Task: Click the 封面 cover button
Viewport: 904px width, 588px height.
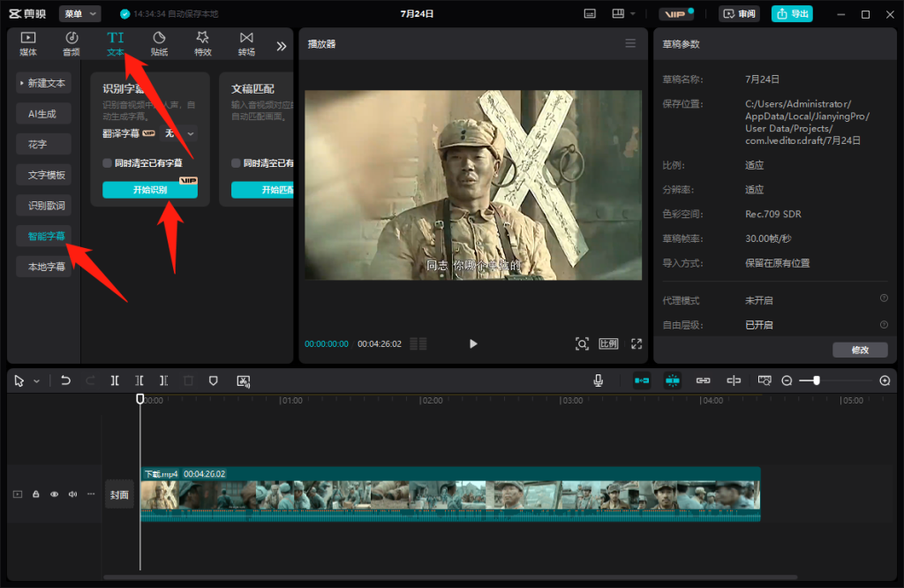Action: coord(119,494)
